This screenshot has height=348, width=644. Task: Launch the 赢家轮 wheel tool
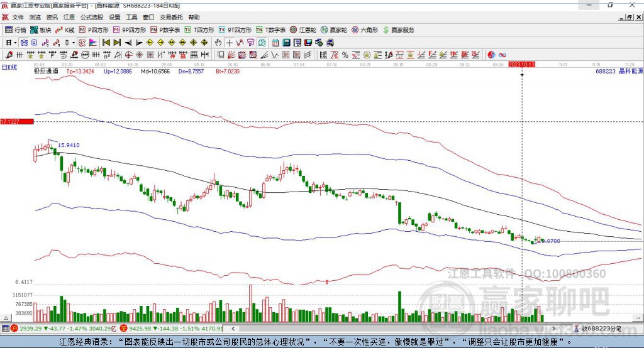pyautogui.click(x=333, y=30)
